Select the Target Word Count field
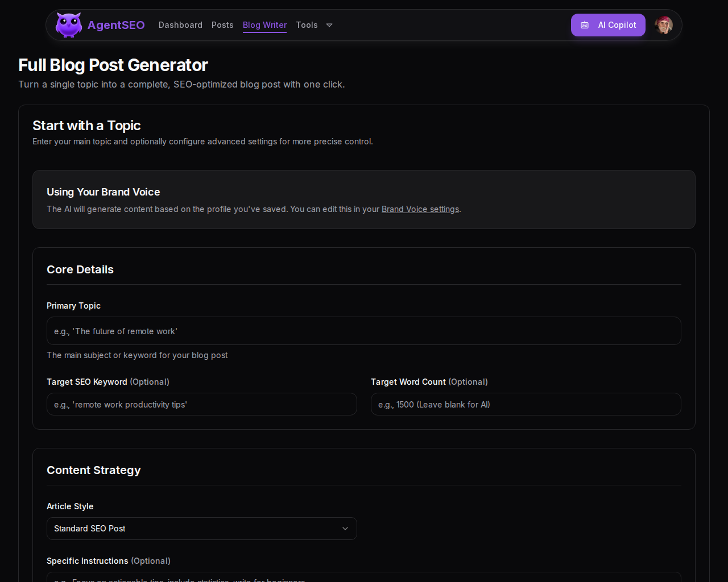Image resolution: width=728 pixels, height=582 pixels. 526,404
